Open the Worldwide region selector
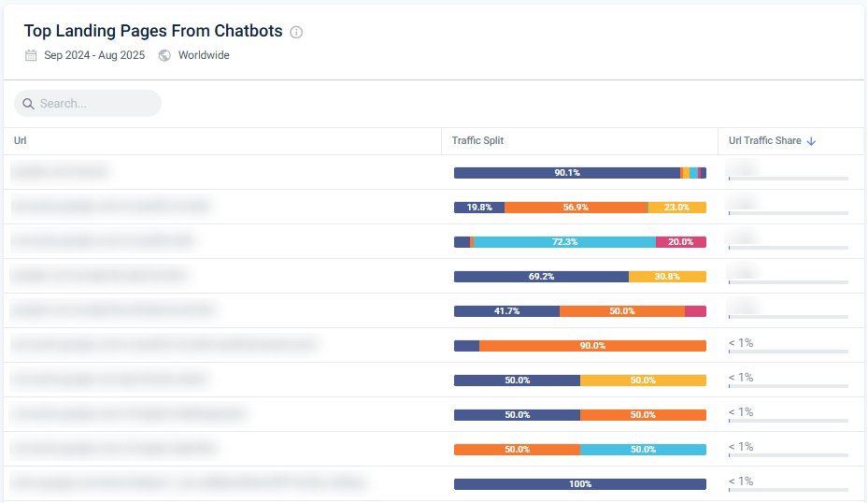Viewport: 868px width, 503px height. click(x=204, y=55)
